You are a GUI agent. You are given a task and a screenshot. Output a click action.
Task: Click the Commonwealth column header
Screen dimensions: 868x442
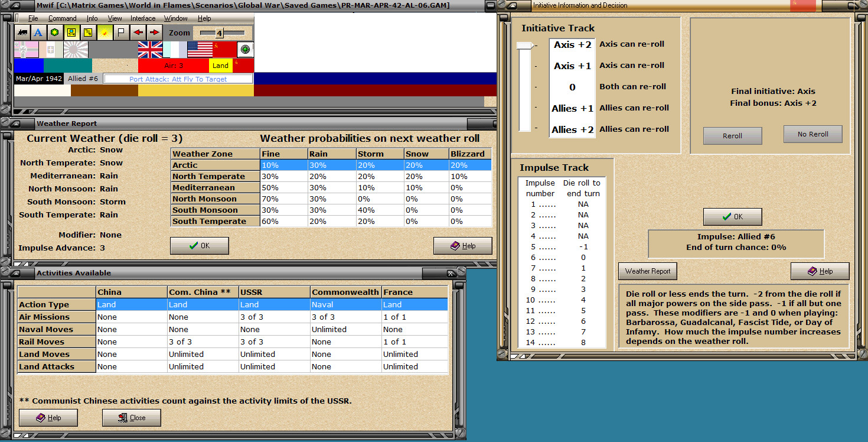pyautogui.click(x=345, y=292)
